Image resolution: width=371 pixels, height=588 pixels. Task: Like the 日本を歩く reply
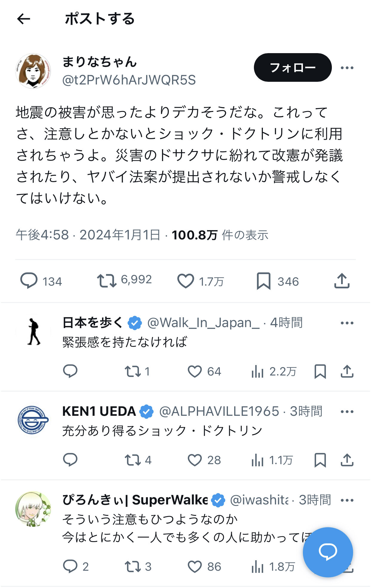coord(195,372)
